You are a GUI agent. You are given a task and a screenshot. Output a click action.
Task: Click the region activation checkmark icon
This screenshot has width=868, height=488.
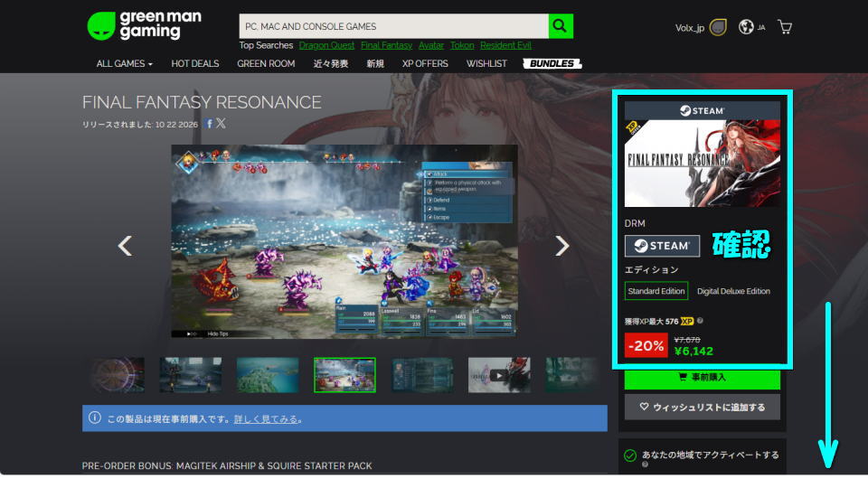630,455
